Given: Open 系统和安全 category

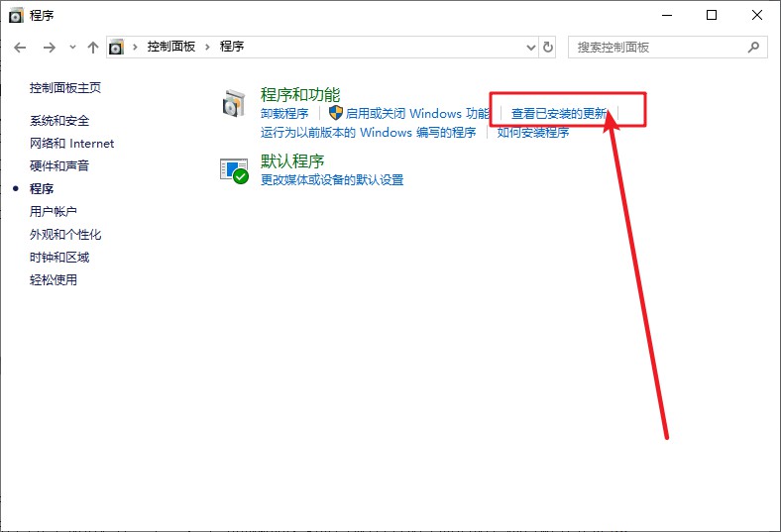Looking at the screenshot, I should pyautogui.click(x=59, y=121).
